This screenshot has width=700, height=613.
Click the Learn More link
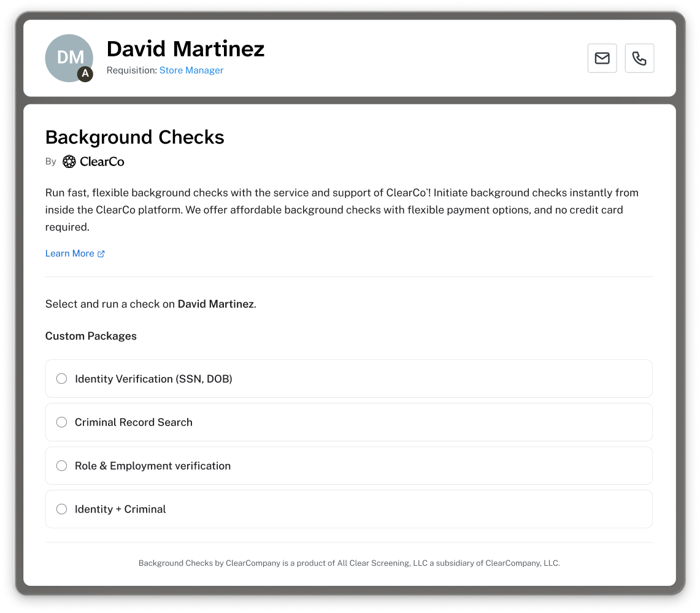click(69, 253)
